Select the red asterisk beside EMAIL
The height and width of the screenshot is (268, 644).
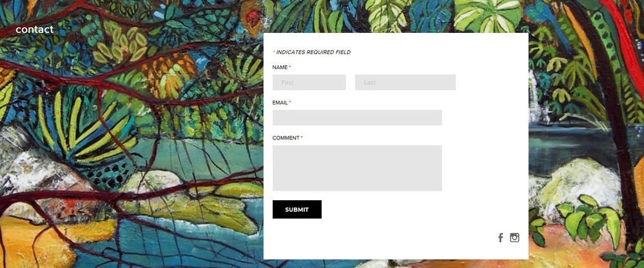pos(290,101)
